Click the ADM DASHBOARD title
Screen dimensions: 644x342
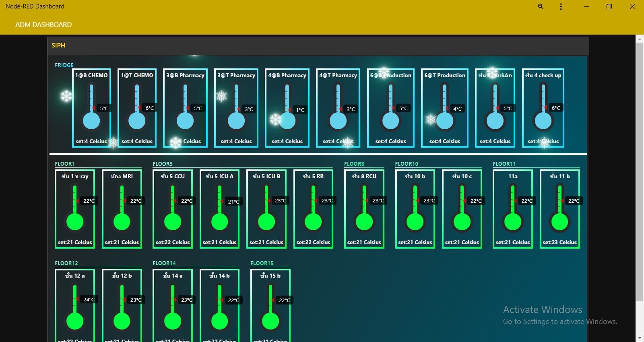pyautogui.click(x=43, y=25)
